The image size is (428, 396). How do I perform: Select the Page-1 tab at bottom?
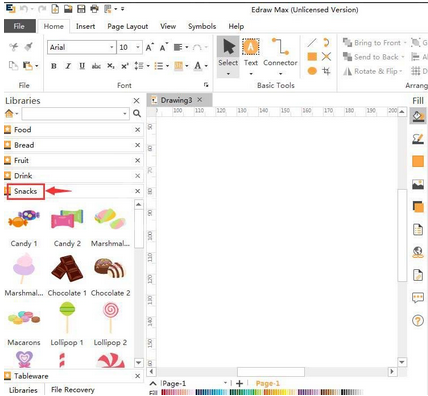tap(268, 383)
